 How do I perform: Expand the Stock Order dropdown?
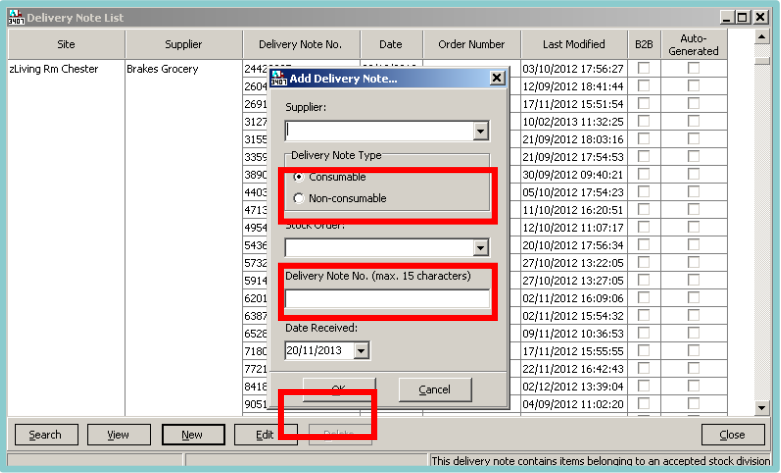point(480,247)
